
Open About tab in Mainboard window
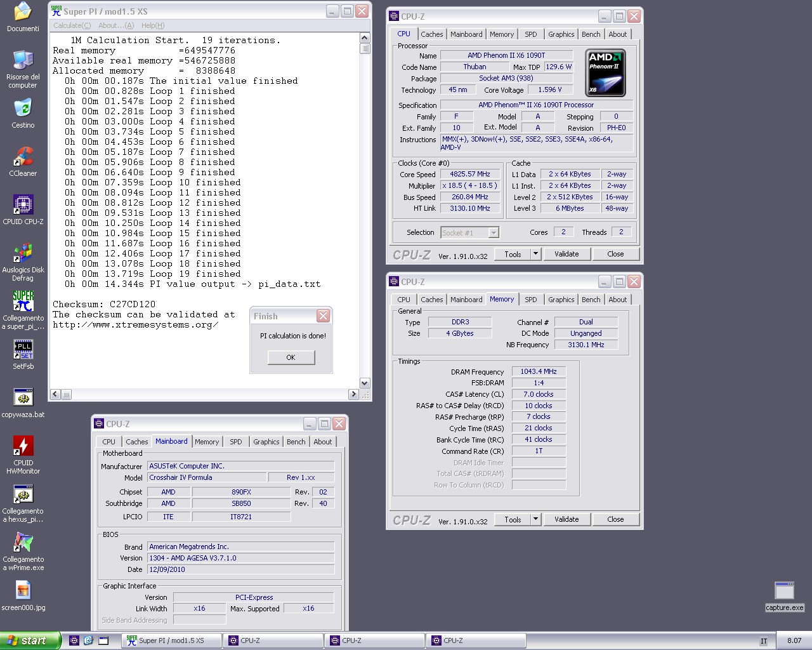click(x=323, y=442)
